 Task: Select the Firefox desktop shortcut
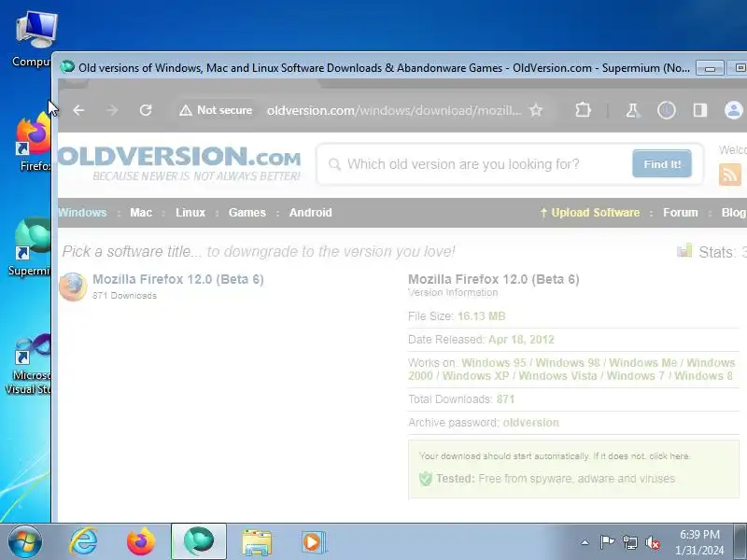click(x=35, y=142)
